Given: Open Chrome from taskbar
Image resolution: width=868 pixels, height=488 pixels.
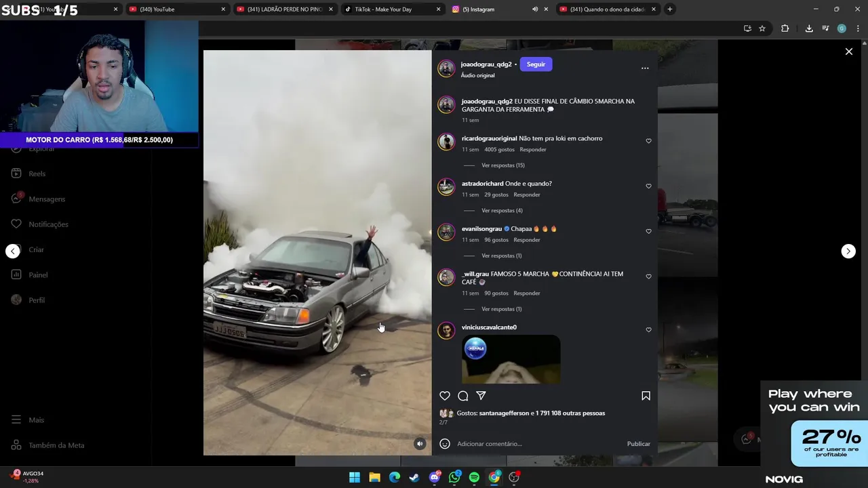Looking at the screenshot, I should pos(494,478).
